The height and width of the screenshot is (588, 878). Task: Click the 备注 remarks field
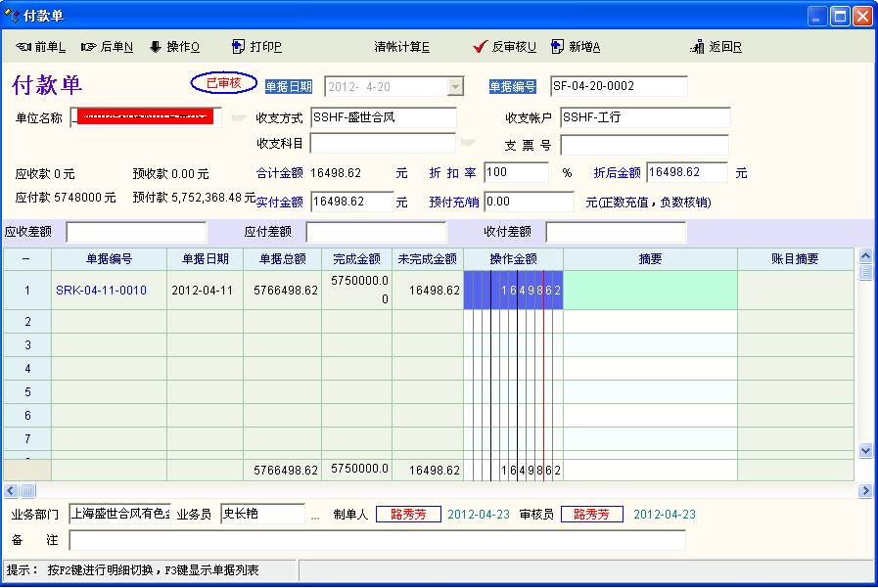[377, 540]
